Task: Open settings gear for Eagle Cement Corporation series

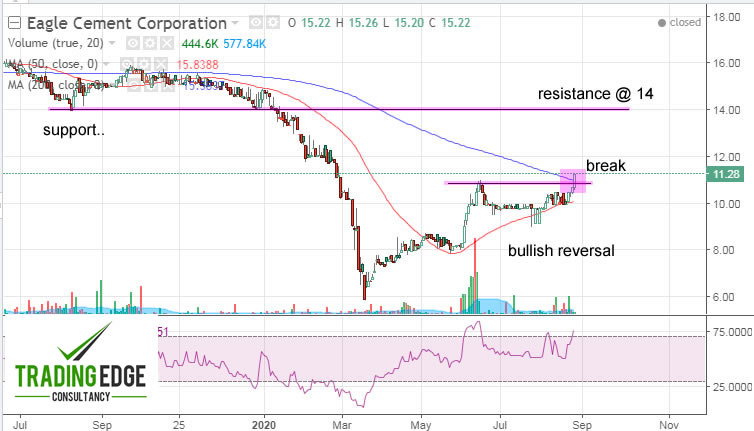Action: (x=273, y=22)
